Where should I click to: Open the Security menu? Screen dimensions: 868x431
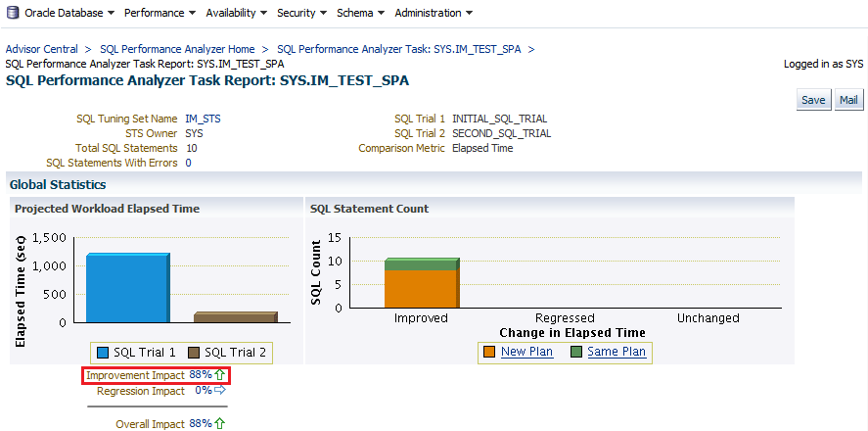301,13
